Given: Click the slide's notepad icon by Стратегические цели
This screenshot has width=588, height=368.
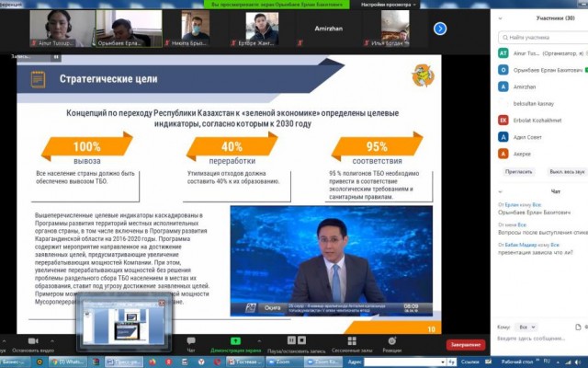Looking at the screenshot, I should (38, 79).
